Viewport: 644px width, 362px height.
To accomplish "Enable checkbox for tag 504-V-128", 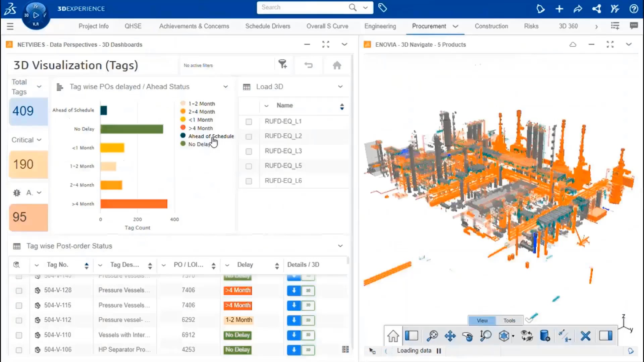I will (x=18, y=290).
